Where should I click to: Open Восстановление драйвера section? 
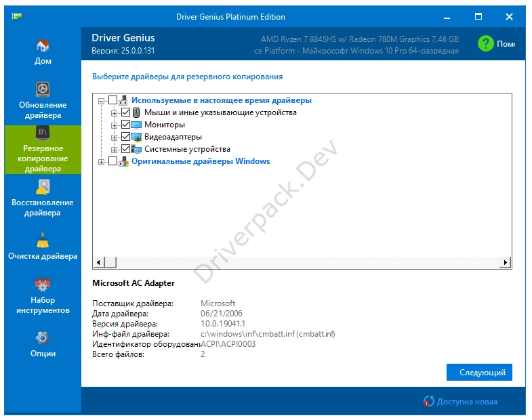click(43, 198)
